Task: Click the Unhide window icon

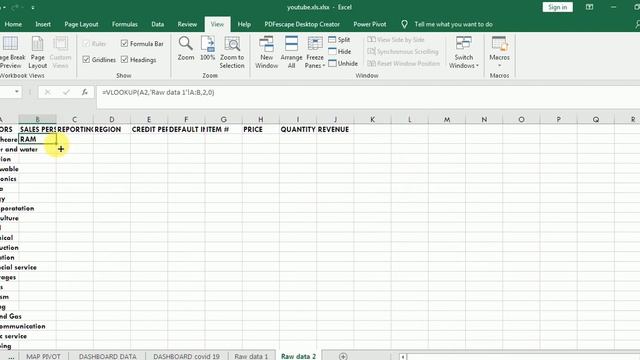Action: (x=332, y=63)
